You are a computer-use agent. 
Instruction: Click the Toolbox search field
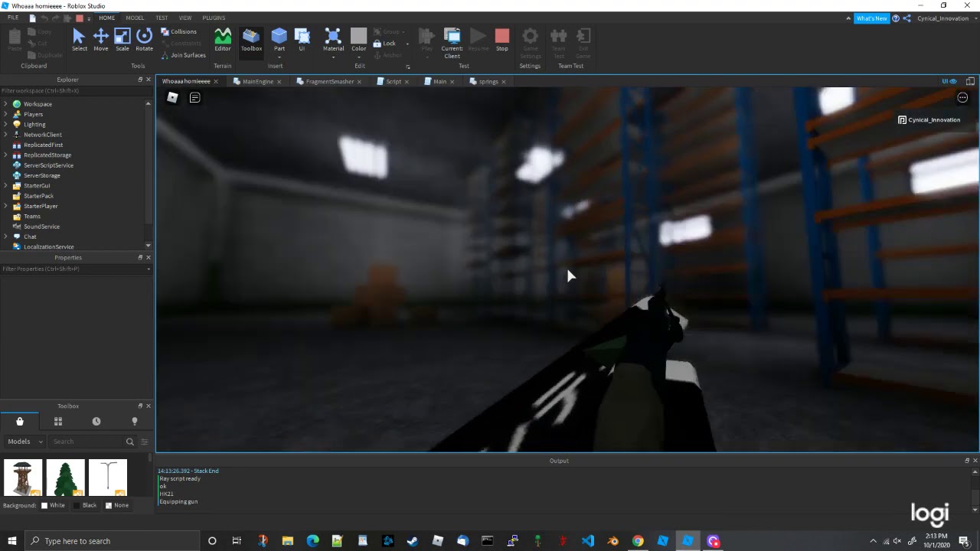[x=87, y=442]
